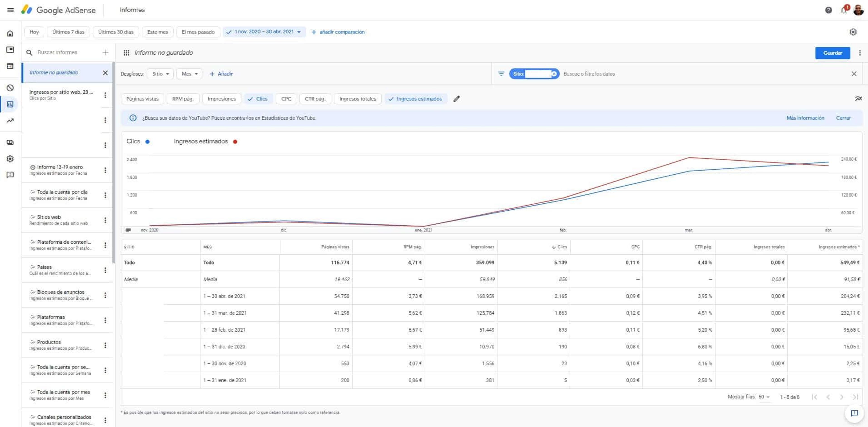Image resolution: width=868 pixels, height=427 pixels.
Task: Open the custom date range dropdown
Action: point(264,32)
